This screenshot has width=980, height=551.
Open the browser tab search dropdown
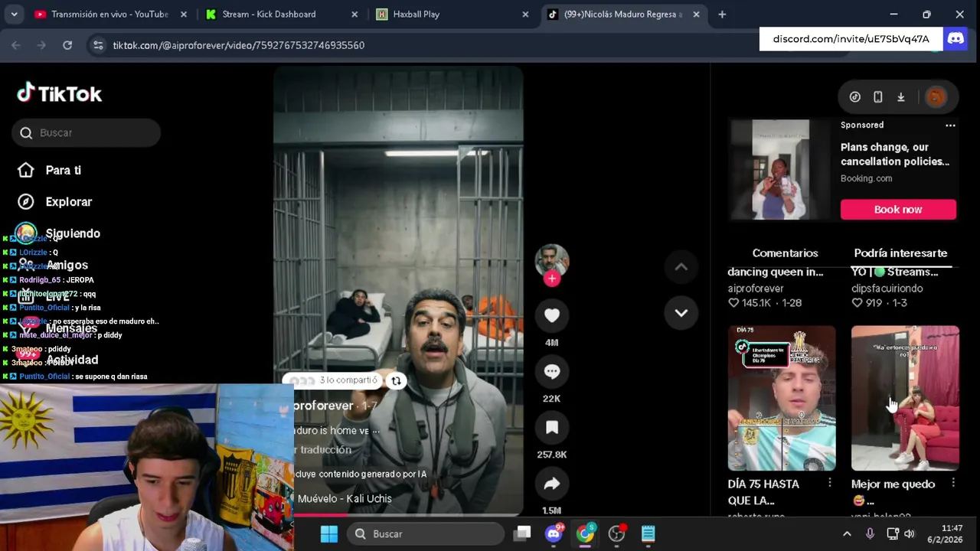(x=14, y=14)
